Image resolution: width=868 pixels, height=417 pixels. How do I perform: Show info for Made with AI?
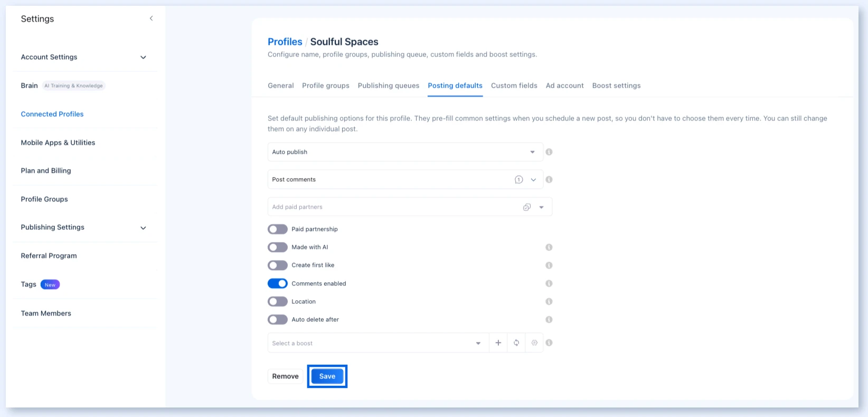[549, 247]
